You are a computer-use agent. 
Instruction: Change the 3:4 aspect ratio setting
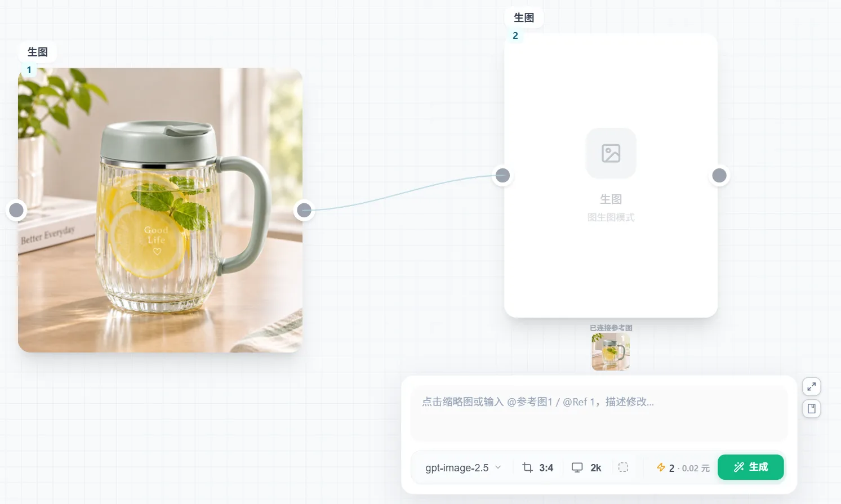(538, 468)
